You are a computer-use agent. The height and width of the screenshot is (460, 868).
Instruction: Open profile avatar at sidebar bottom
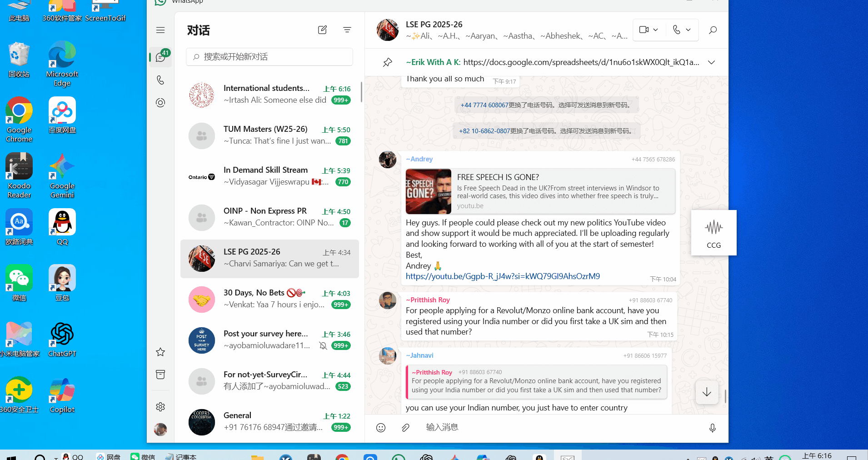(x=160, y=429)
